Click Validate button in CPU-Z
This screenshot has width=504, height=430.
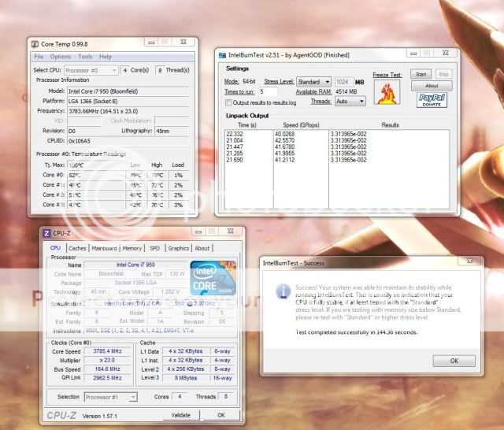click(x=181, y=415)
